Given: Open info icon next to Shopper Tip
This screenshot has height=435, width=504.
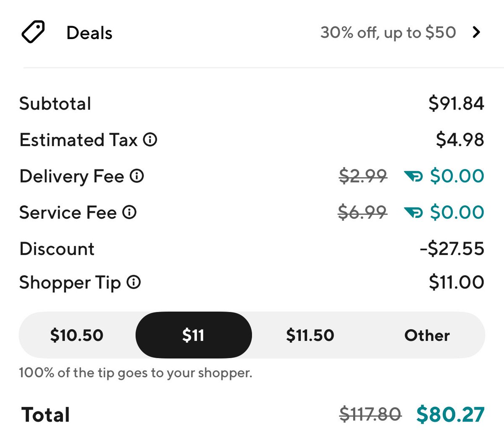Looking at the screenshot, I should 134,282.
